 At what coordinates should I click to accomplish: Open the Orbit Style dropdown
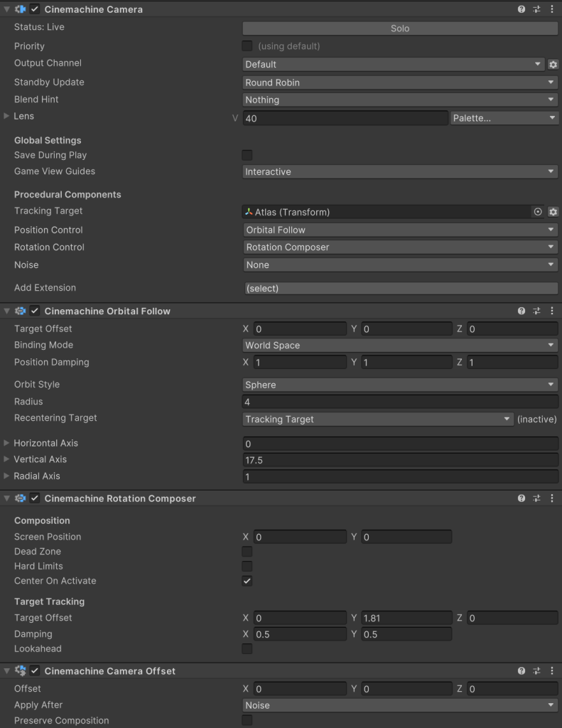pyautogui.click(x=400, y=385)
